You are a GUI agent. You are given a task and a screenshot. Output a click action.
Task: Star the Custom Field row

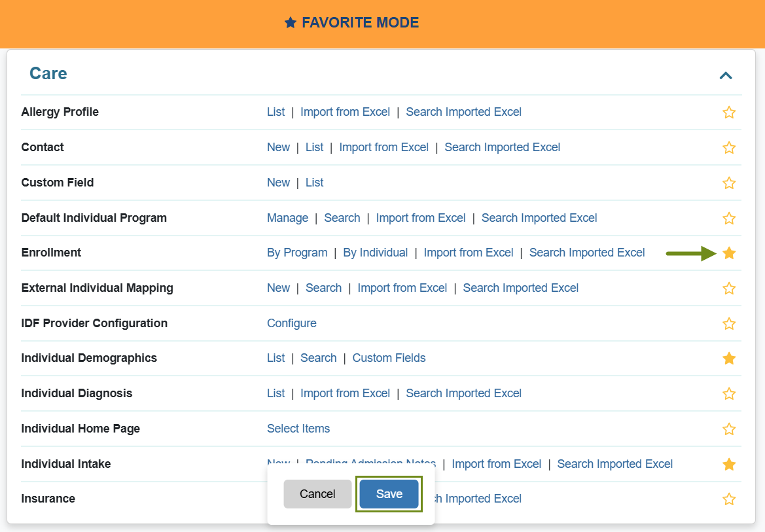click(729, 183)
